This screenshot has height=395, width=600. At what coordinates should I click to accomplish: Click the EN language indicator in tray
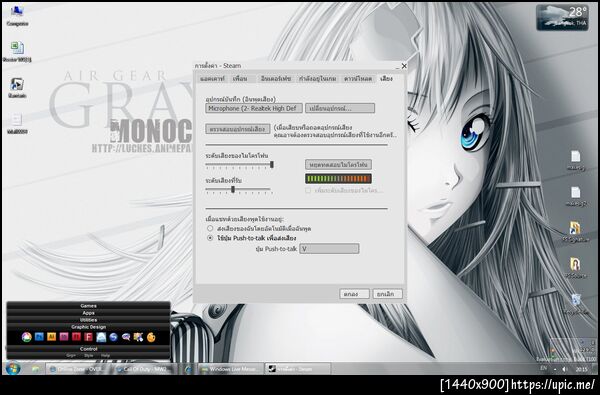[543, 368]
